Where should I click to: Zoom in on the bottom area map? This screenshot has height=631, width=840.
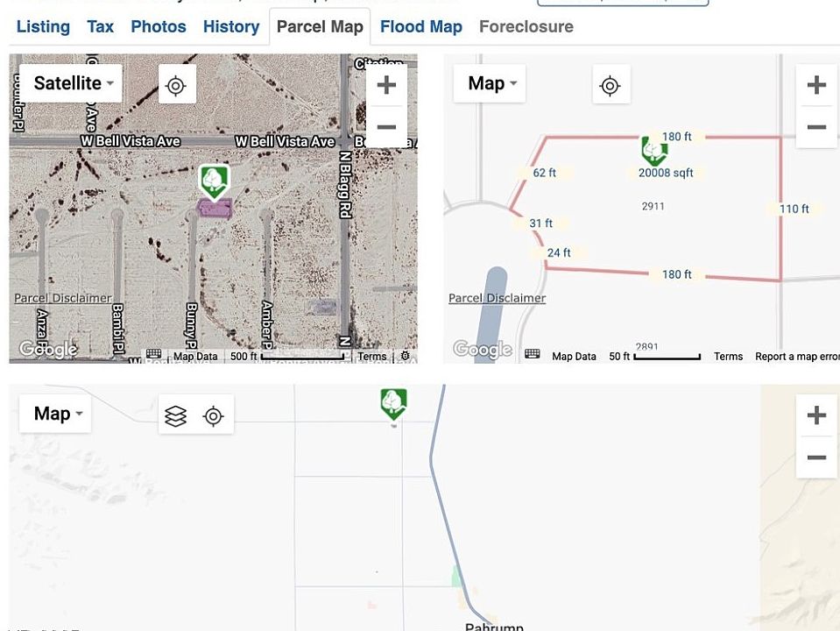[816, 415]
